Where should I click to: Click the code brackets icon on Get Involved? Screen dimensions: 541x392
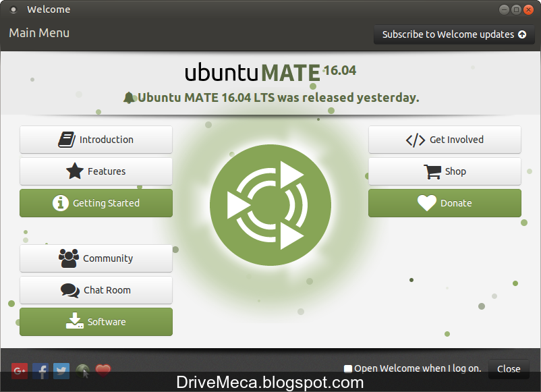414,140
